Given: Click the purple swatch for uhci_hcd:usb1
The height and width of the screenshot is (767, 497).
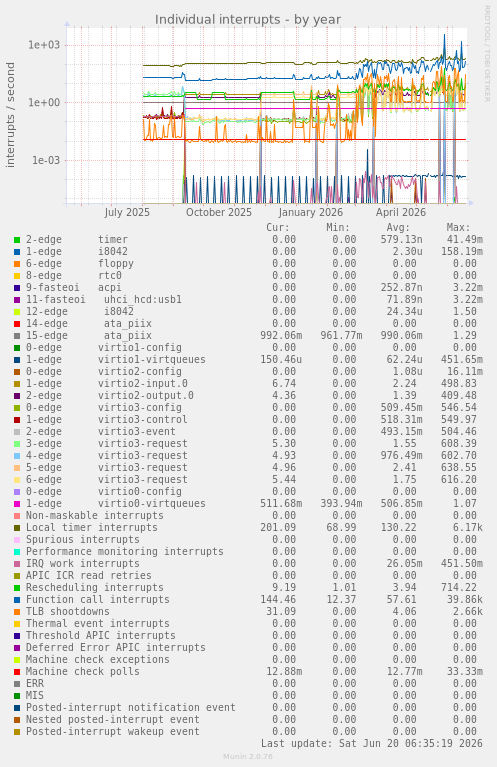Looking at the screenshot, I should (x=17, y=300).
